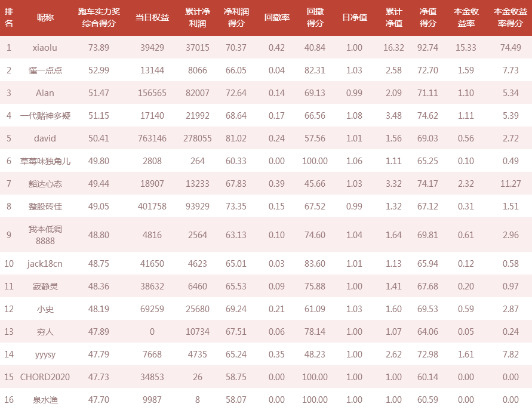
Task: Select the 92.74 net value score cell
Action: pos(428,48)
